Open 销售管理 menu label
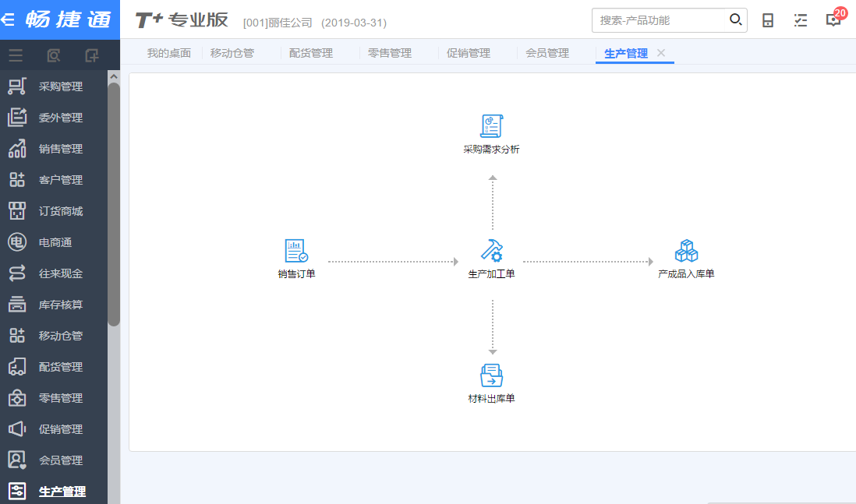The image size is (856, 504). [x=61, y=148]
